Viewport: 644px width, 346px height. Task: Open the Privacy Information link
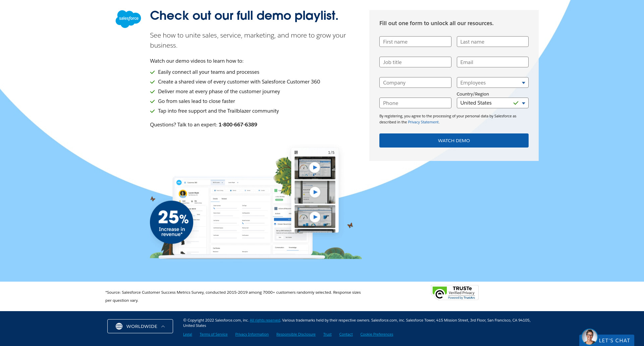[252, 334]
